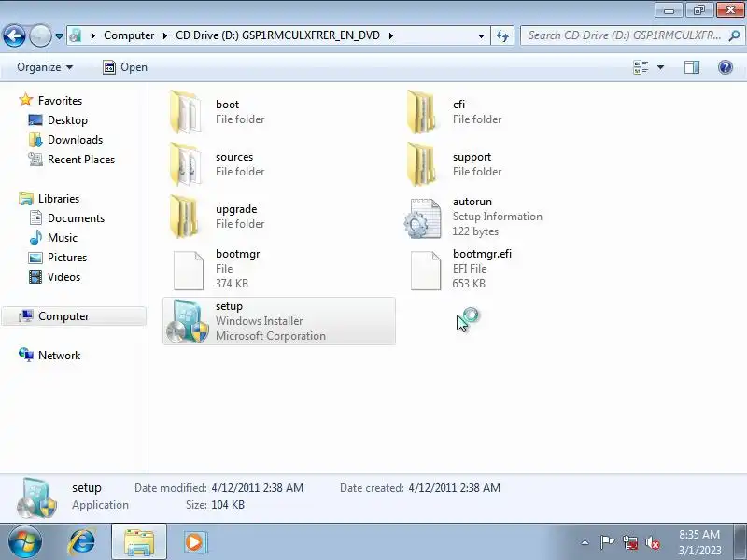
Task: Click the address bar drive icon
Action: click(76, 35)
